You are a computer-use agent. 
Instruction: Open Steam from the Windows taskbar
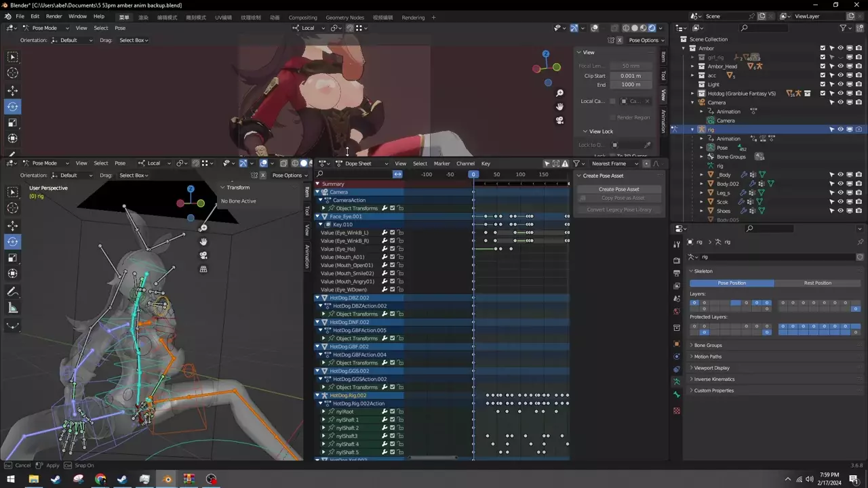[56, 479]
